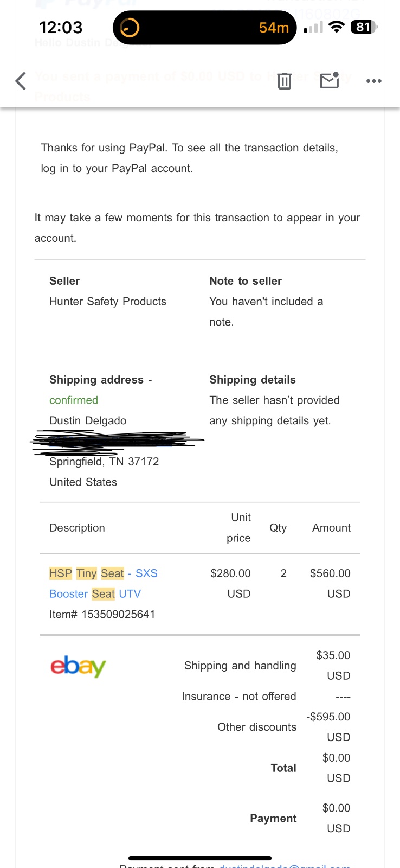Tap the Hunter Safety Products seller name

108,302
